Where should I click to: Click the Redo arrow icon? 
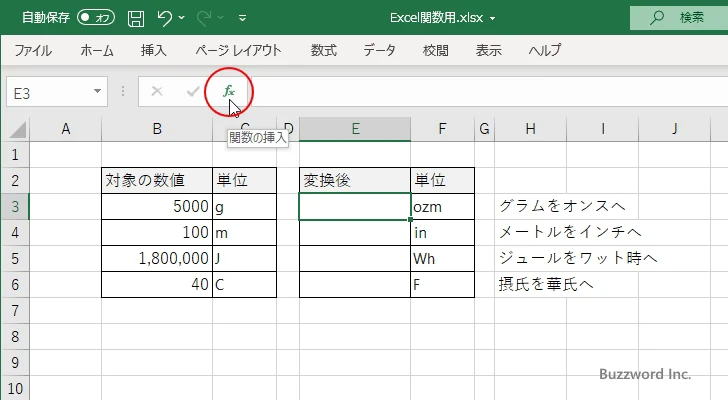[x=203, y=18]
